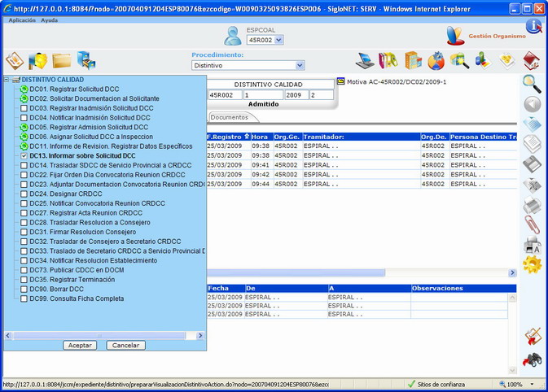Click the clipboard with red arrow icon
The image size is (548, 392).
point(533,336)
